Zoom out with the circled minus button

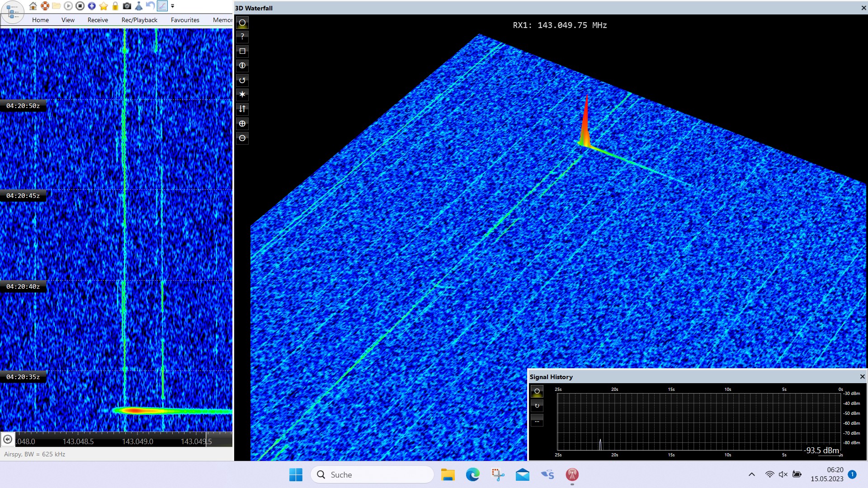pos(242,138)
